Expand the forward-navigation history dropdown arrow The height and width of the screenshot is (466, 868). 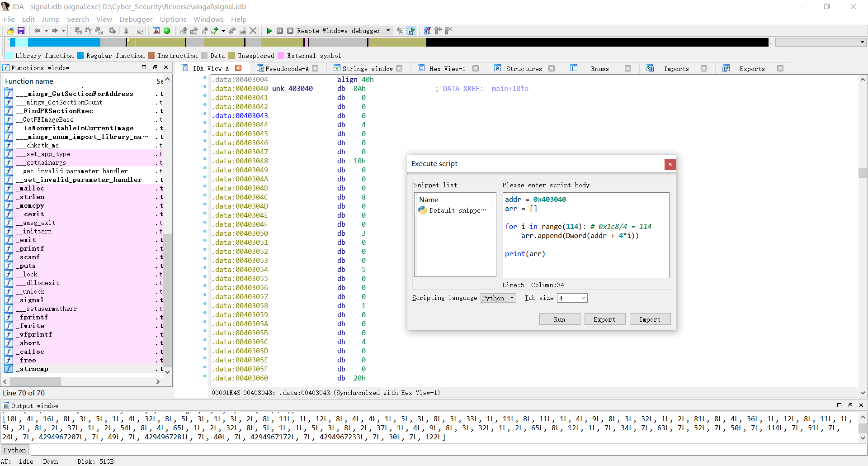click(63, 31)
